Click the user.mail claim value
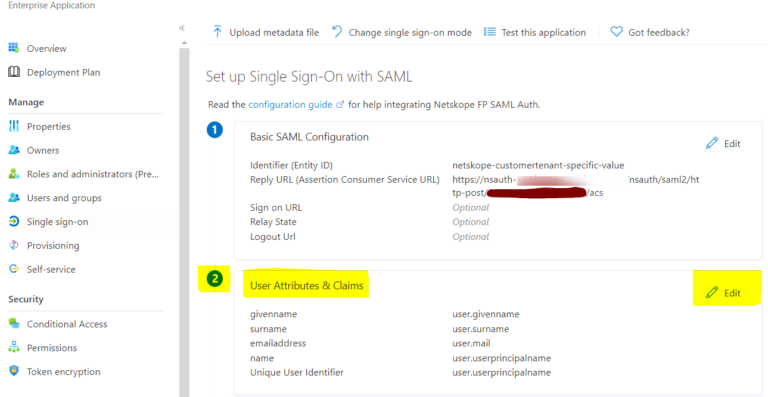 471,343
